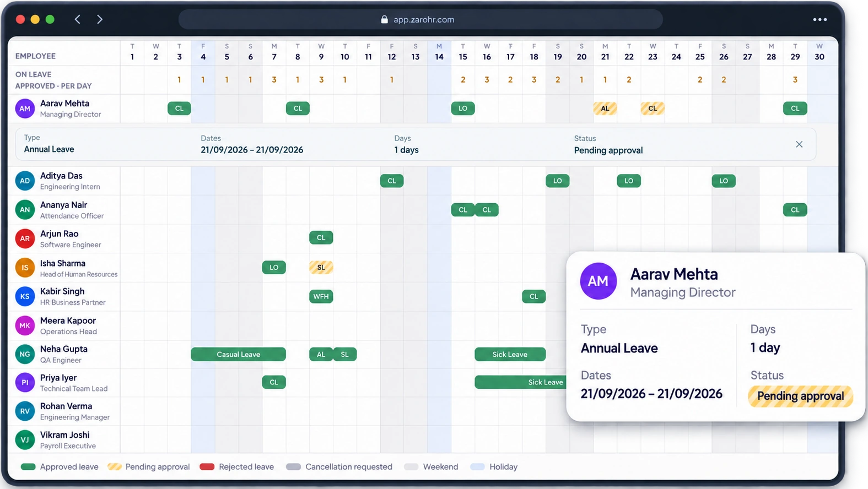
Task: Select the Friday 4 date column header
Action: pos(203,52)
